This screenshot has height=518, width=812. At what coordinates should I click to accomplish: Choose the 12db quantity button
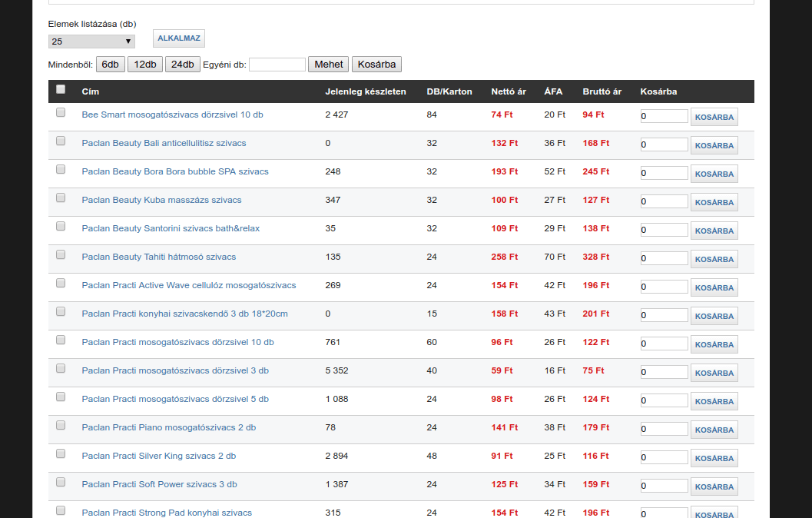(145, 65)
